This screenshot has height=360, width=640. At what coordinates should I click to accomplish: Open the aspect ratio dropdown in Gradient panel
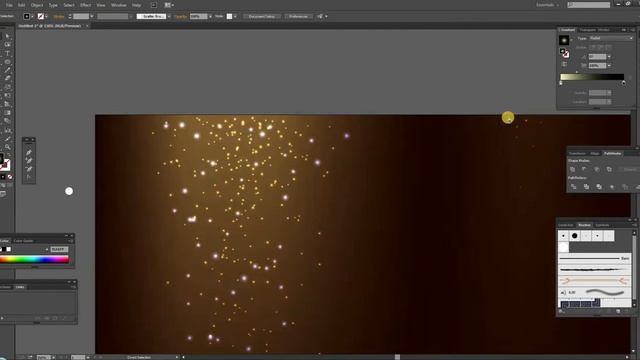tap(609, 65)
